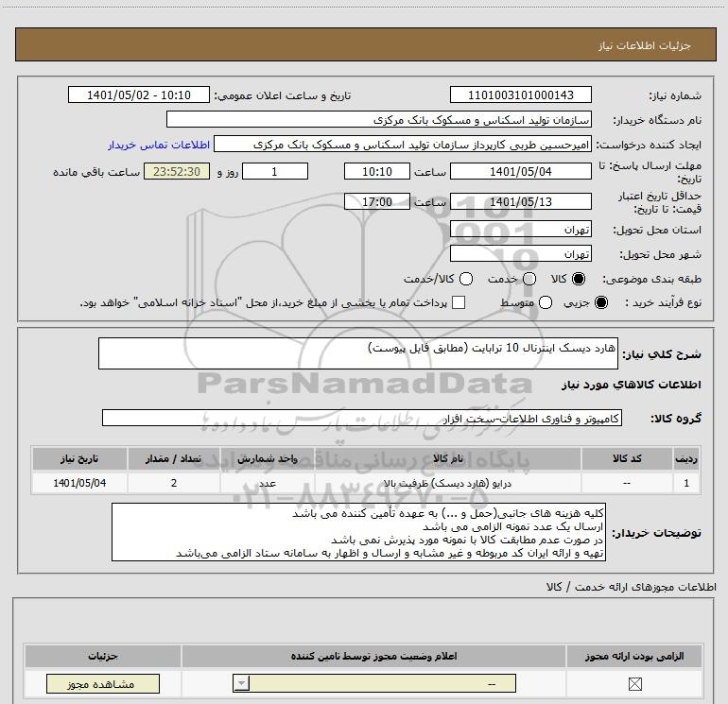Click the الزامی بودن ارائه مجوز header
728x704 pixels.
tap(634, 656)
